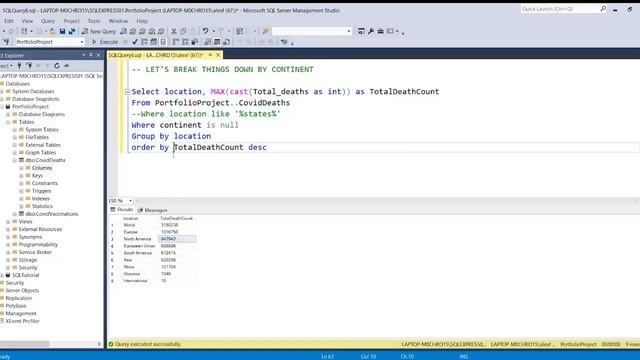The width and height of the screenshot is (640, 360).
Task: Expand the Database Diagrams node
Action: (8, 114)
